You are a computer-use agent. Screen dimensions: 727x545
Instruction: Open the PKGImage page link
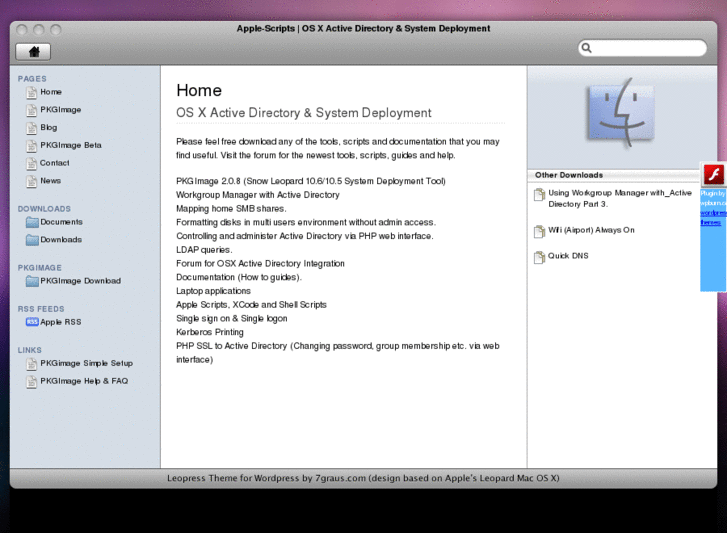(x=61, y=109)
